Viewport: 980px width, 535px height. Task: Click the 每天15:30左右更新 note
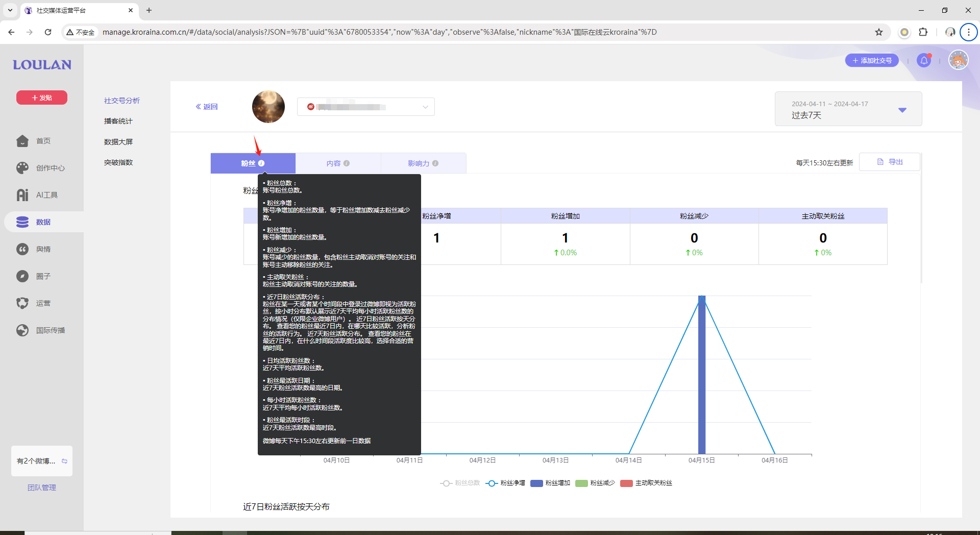[x=824, y=163]
